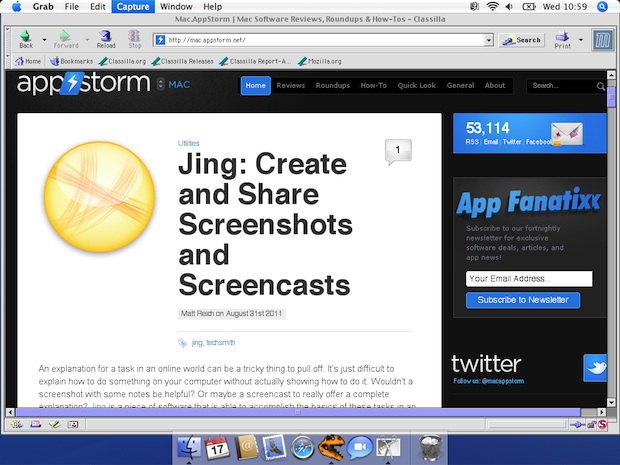Viewport: 620px width, 465px height.
Task: Open the Grab application menu
Action: 43,6
